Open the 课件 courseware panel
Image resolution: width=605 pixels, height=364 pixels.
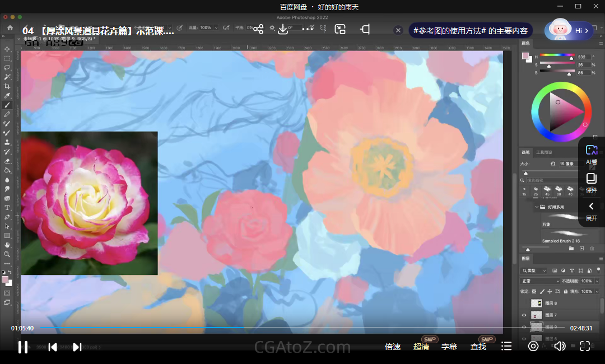(591, 183)
